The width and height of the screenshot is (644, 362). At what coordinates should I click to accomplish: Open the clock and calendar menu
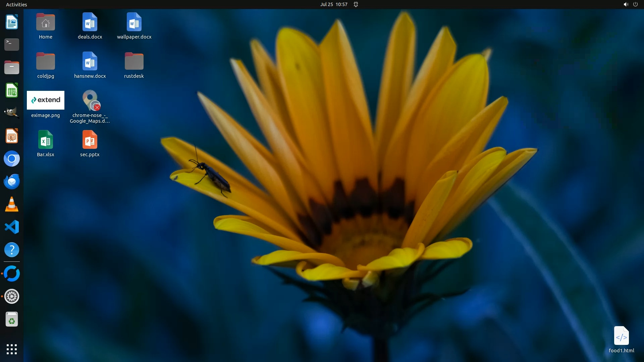point(333,4)
